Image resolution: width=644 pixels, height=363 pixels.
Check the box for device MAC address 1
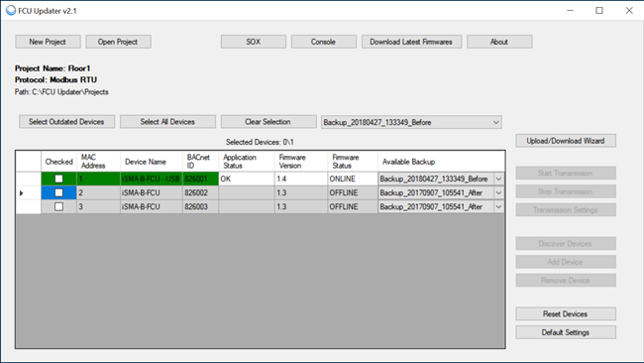click(x=58, y=179)
